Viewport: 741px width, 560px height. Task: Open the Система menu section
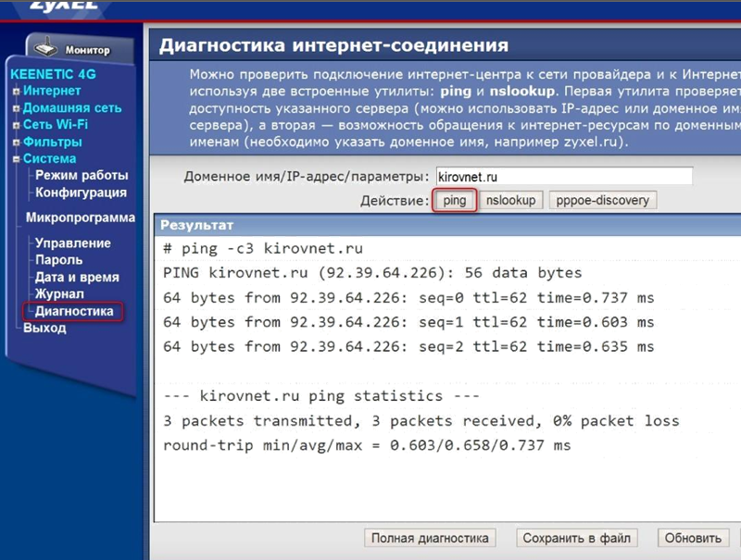(x=50, y=158)
